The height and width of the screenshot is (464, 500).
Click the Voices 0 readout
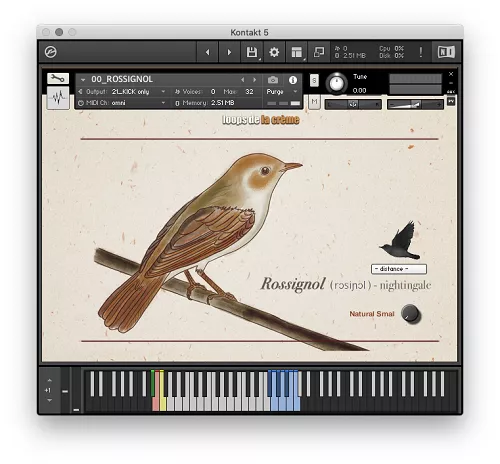coord(195,92)
